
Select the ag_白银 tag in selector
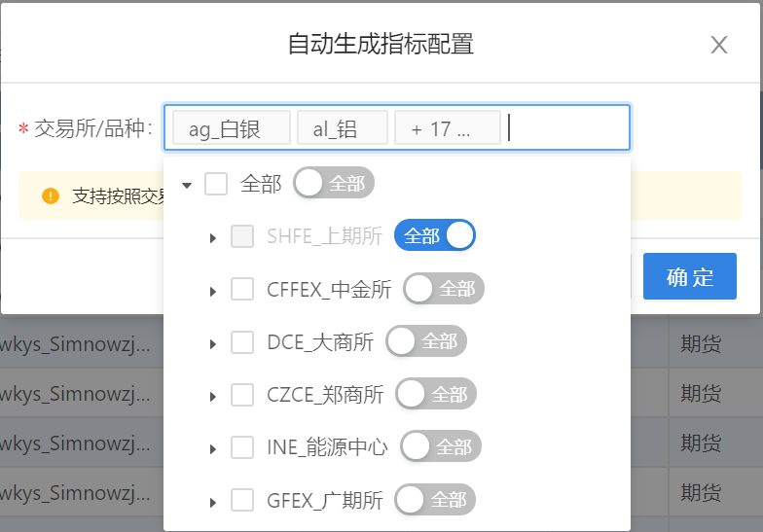tap(232, 128)
